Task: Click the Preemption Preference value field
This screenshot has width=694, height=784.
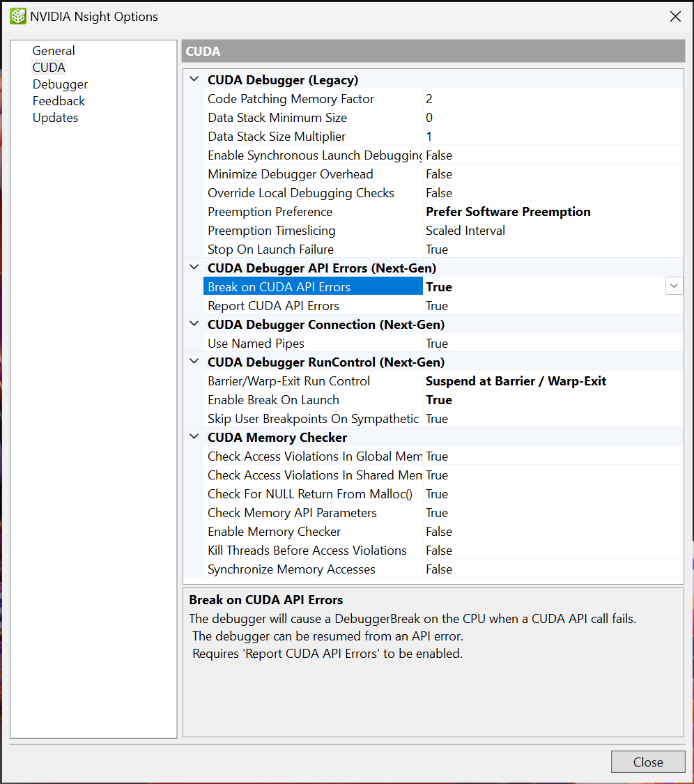Action: point(508,212)
